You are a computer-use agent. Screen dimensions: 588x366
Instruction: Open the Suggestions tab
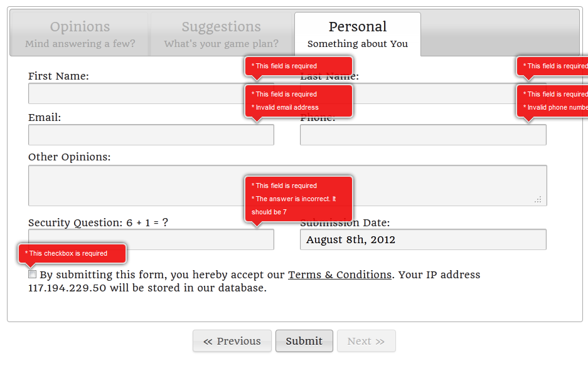point(222,34)
